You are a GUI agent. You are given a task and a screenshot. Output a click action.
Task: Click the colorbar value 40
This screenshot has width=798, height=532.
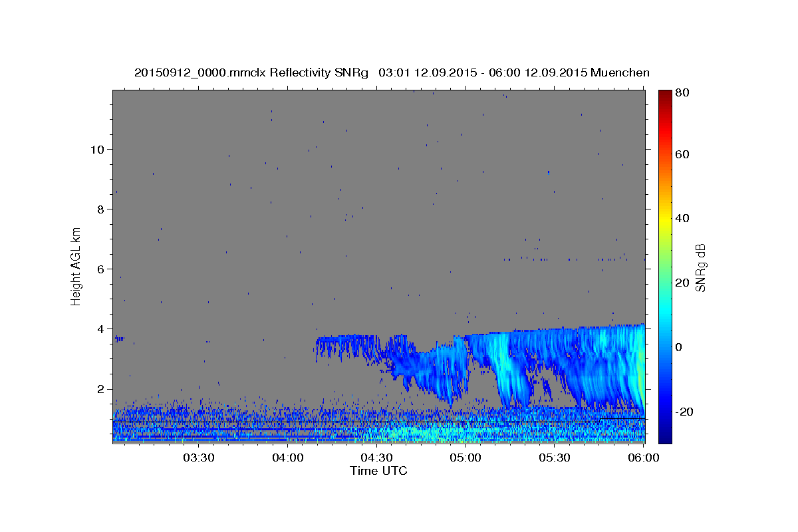click(x=683, y=218)
